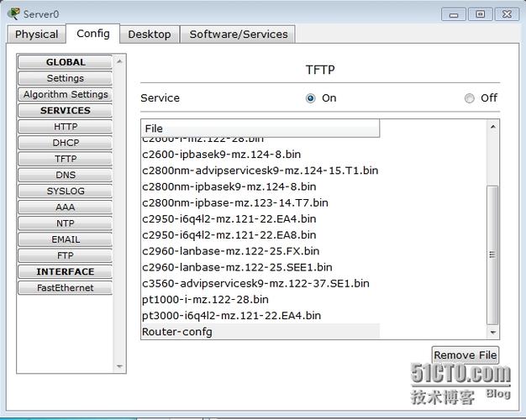Click the File column header
Image resolution: width=526 pixels, height=420 pixels.
tap(260, 129)
